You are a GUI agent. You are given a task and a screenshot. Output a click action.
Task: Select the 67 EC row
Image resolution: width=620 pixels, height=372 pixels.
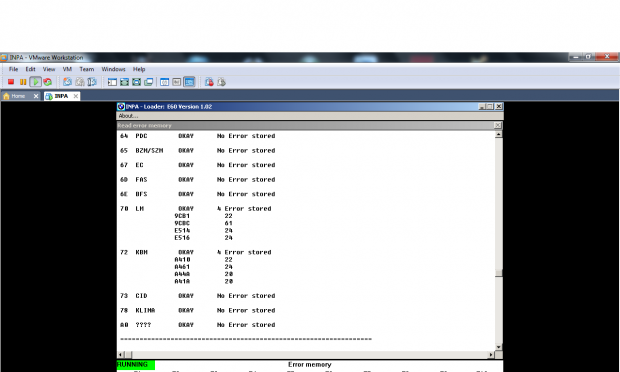point(198,165)
